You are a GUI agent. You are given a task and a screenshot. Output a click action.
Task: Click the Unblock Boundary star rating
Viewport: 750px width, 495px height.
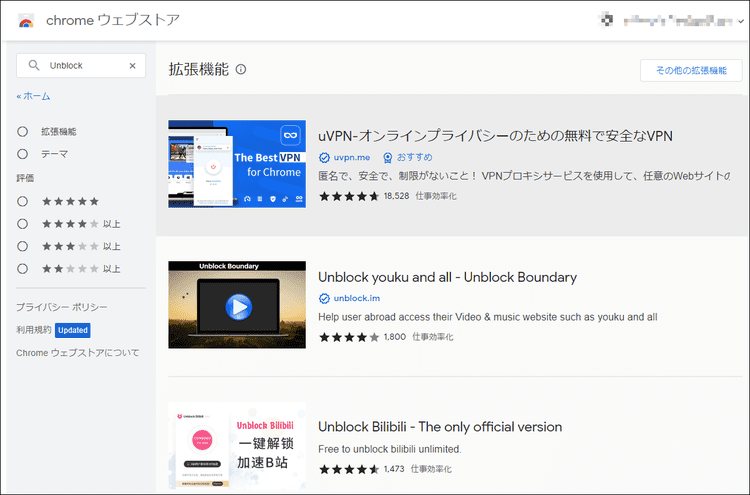click(349, 337)
